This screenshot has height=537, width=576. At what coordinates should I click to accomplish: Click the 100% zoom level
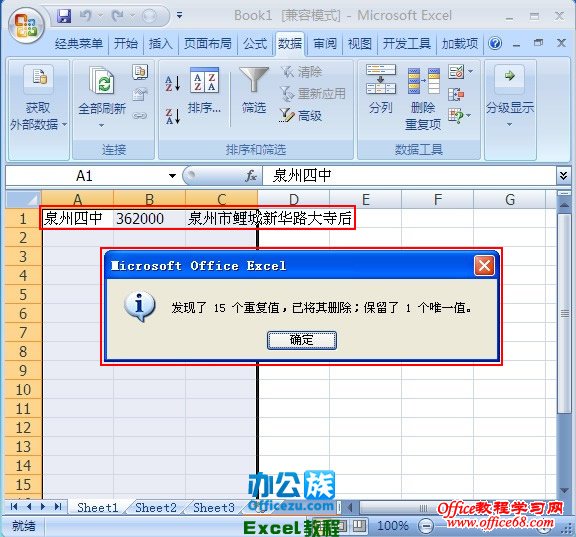(393, 526)
